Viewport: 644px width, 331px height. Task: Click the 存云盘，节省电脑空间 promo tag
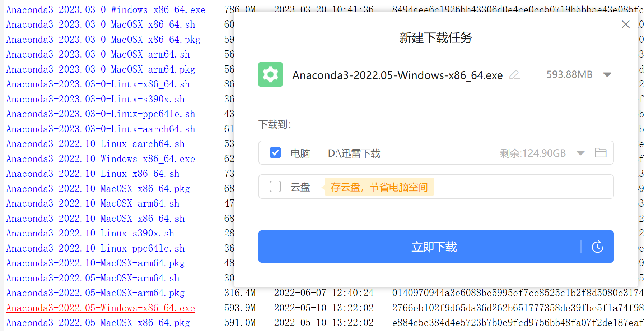pyautogui.click(x=379, y=187)
